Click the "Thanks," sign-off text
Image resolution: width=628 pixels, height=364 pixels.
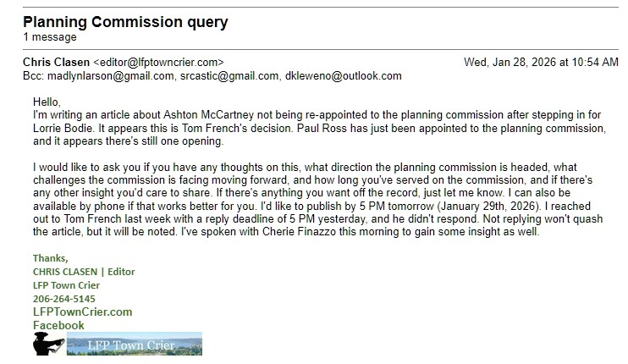pyautogui.click(x=51, y=257)
